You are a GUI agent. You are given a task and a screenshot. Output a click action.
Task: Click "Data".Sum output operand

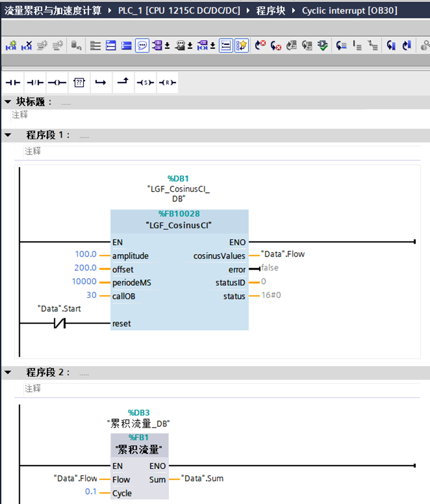click(x=202, y=479)
